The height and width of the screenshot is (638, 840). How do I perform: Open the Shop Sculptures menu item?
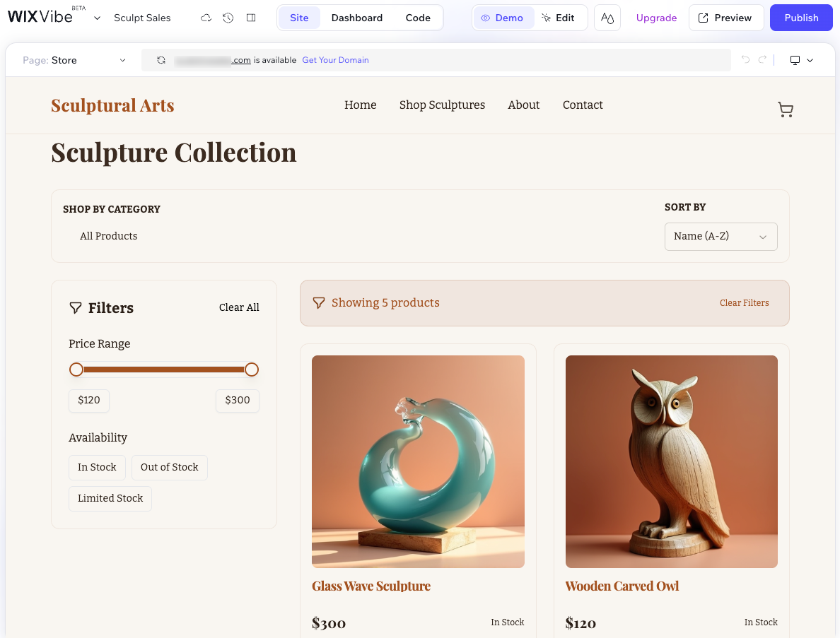442,105
